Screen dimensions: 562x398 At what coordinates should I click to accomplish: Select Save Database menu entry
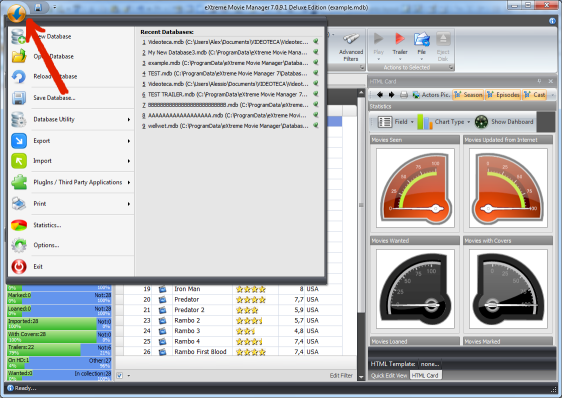[x=71, y=98]
